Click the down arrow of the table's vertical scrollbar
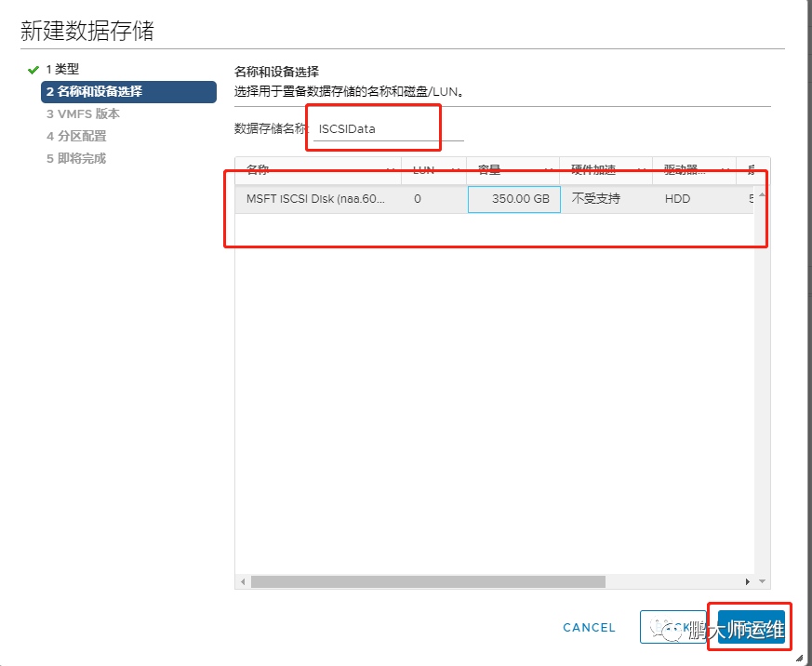The image size is (812, 666). 762,581
